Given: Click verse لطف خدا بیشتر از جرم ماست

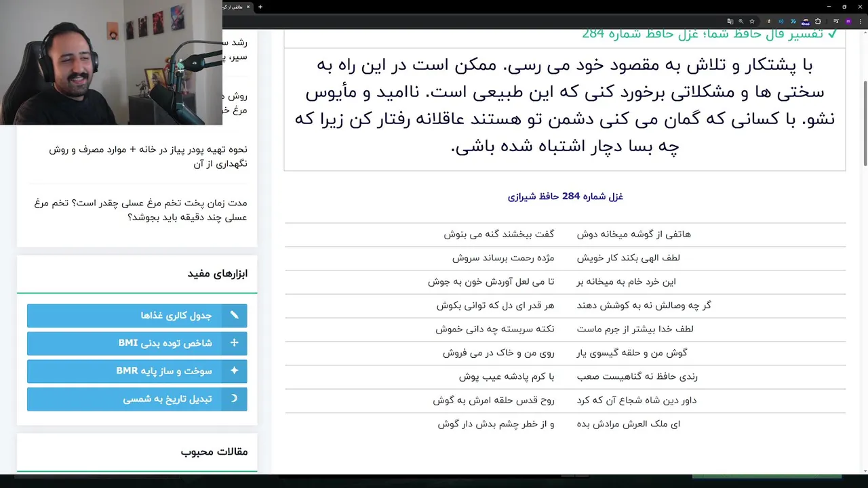Looking at the screenshot, I should [x=635, y=329].
